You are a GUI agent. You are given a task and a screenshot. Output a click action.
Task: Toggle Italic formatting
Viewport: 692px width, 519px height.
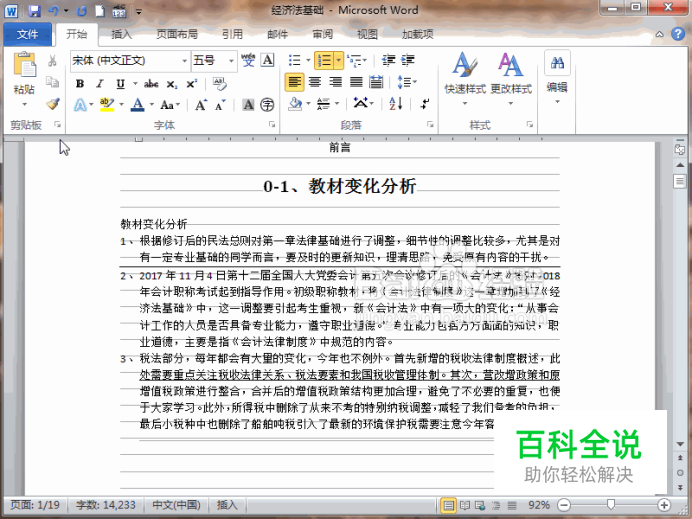tap(100, 84)
